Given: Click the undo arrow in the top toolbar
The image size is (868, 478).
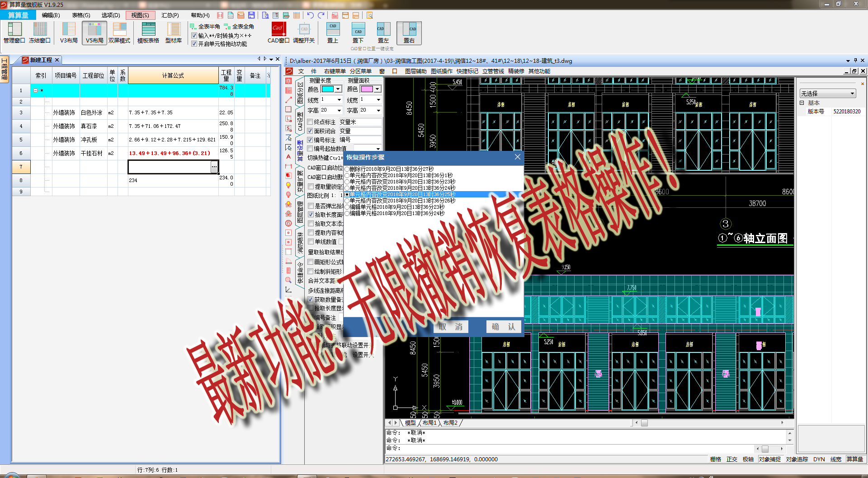Looking at the screenshot, I should click(311, 15).
